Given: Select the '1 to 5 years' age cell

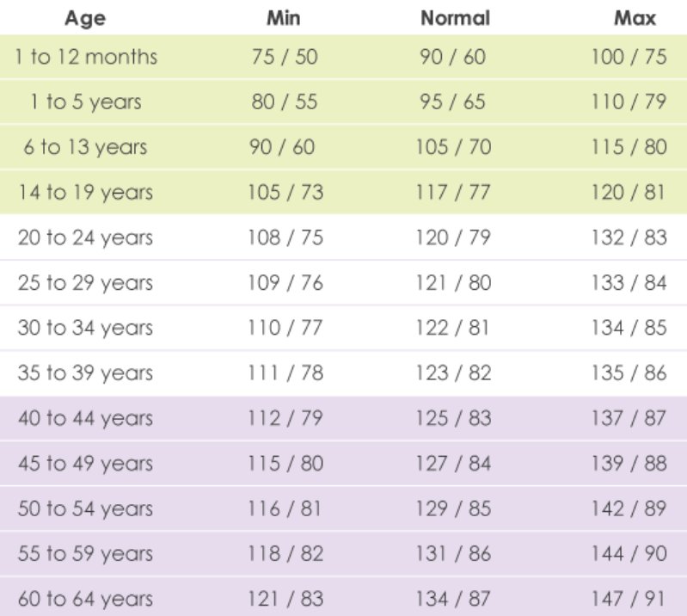Looking at the screenshot, I should (85, 102).
